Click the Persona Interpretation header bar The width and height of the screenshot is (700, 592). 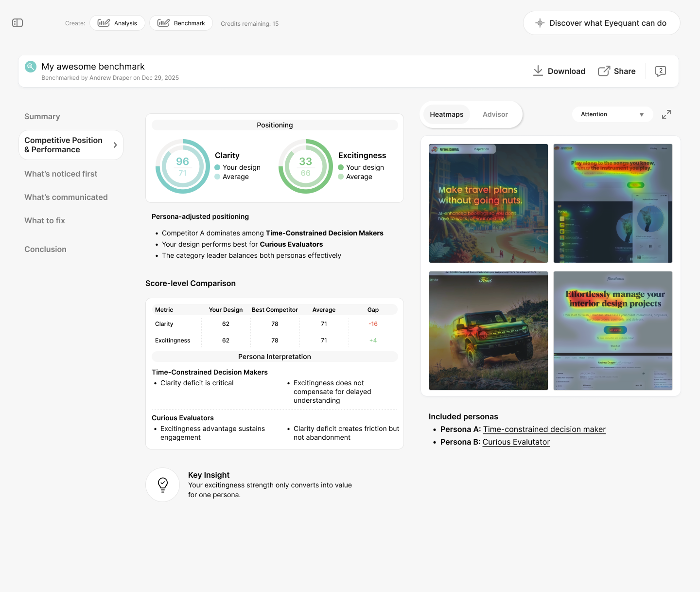point(275,357)
